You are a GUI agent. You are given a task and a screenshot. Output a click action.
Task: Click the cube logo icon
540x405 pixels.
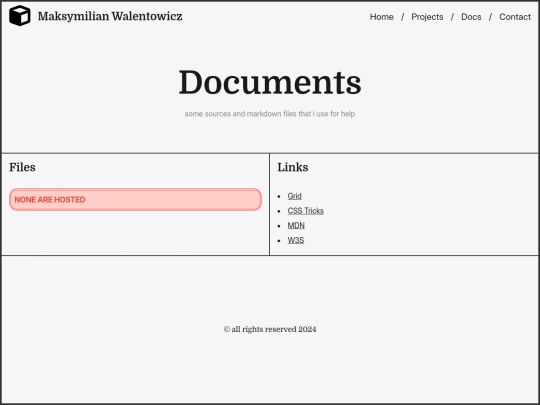[x=20, y=15]
